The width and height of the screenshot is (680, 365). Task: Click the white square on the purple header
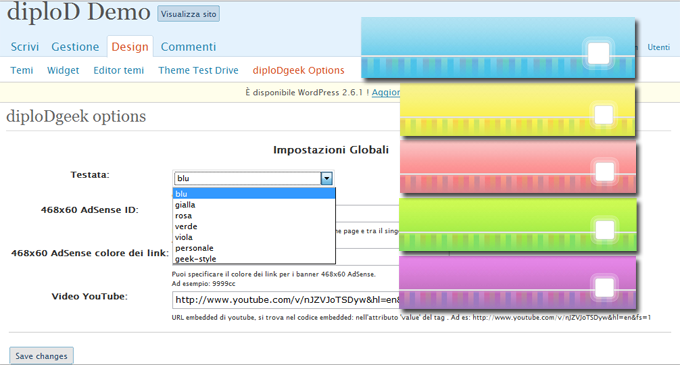click(x=605, y=287)
